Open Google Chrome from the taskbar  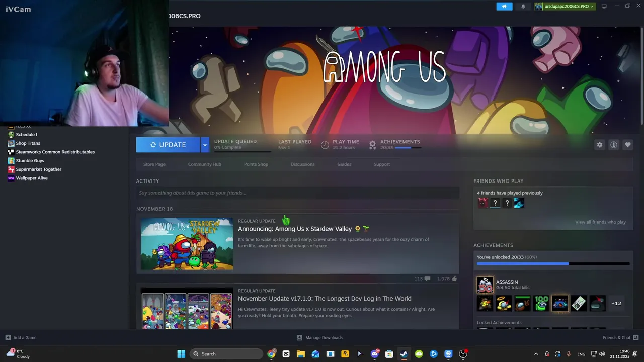click(x=272, y=354)
